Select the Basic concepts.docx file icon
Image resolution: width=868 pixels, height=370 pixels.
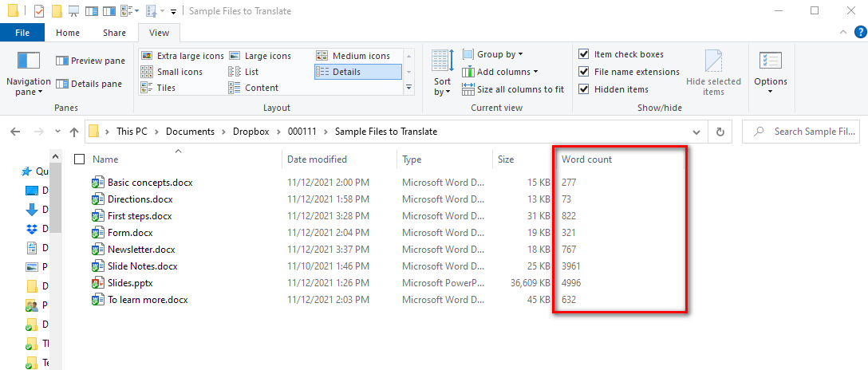click(98, 182)
